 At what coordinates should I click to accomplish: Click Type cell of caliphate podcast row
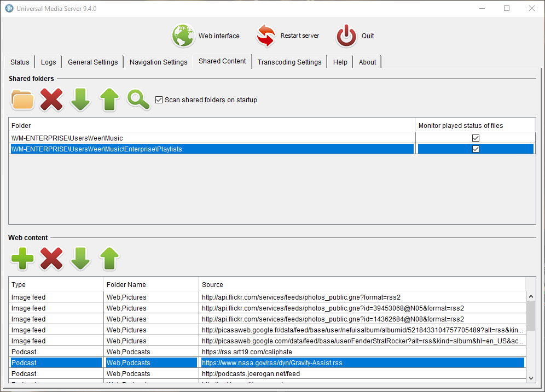click(56, 352)
